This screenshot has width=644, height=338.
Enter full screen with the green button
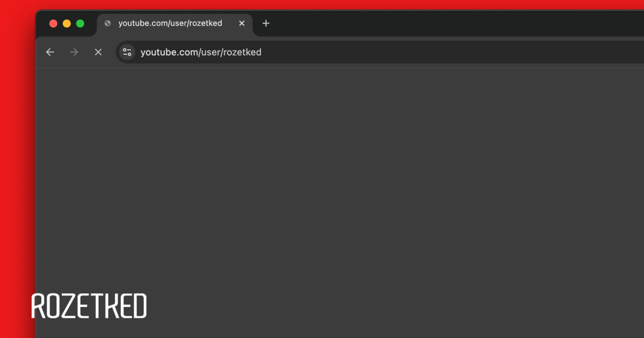80,24
